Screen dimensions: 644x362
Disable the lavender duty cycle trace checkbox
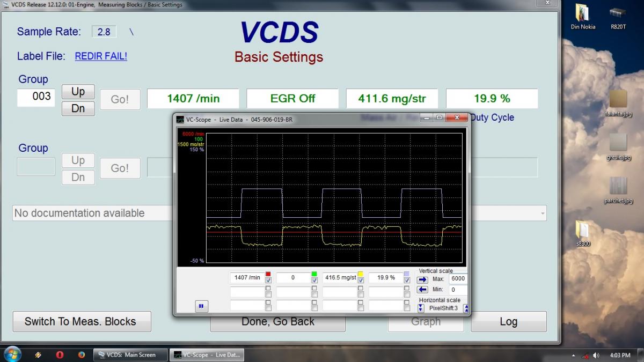[x=407, y=280]
